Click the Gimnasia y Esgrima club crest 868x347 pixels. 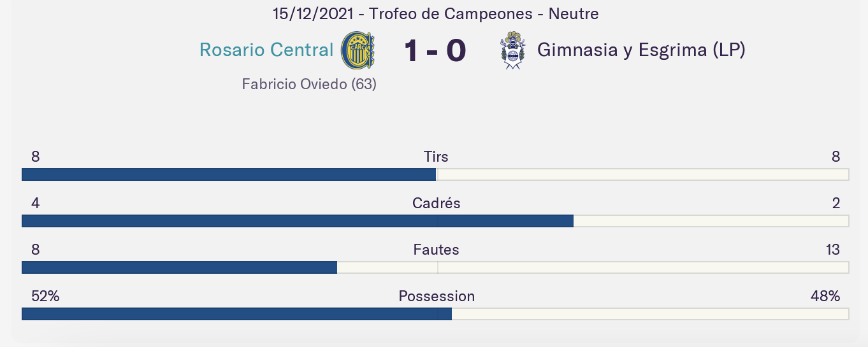[x=512, y=50]
